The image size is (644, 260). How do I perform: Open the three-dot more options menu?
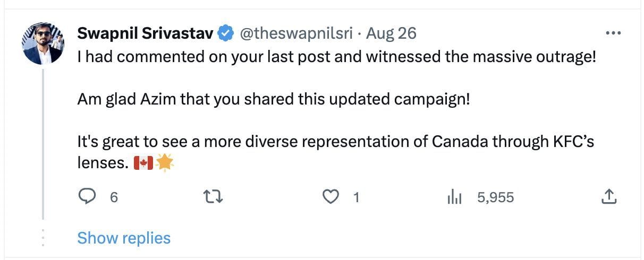(x=613, y=33)
